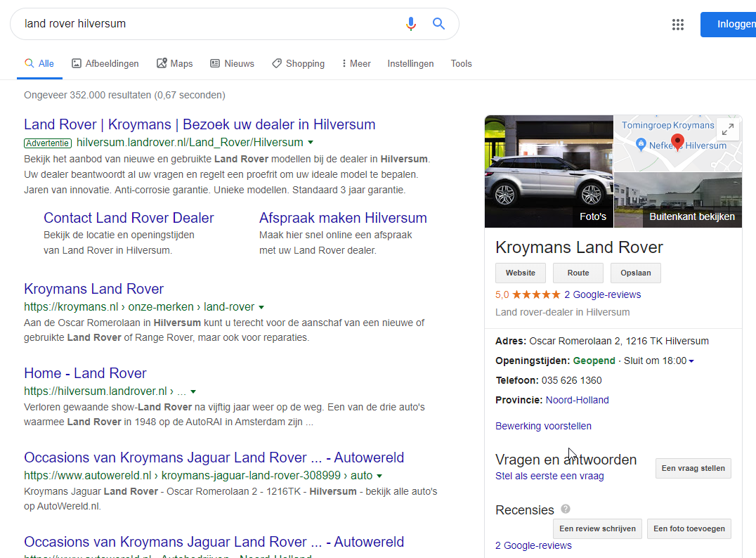Click the blue magnifying glass search icon
Viewport: 756px width, 558px height.
(439, 24)
